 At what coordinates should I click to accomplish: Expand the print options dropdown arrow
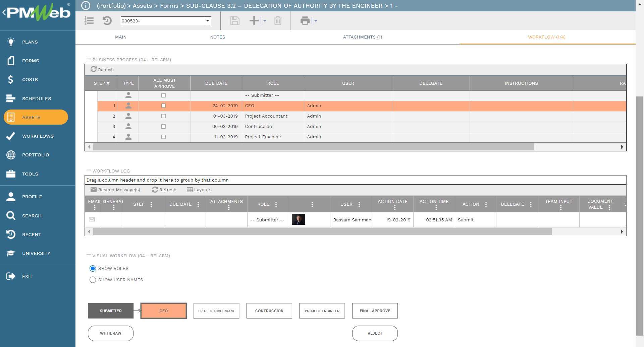316,21
